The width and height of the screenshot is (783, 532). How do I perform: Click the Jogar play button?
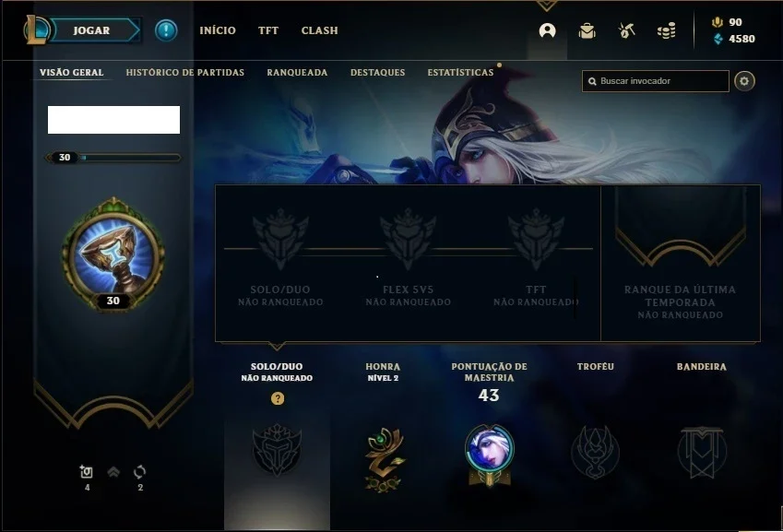tap(95, 30)
